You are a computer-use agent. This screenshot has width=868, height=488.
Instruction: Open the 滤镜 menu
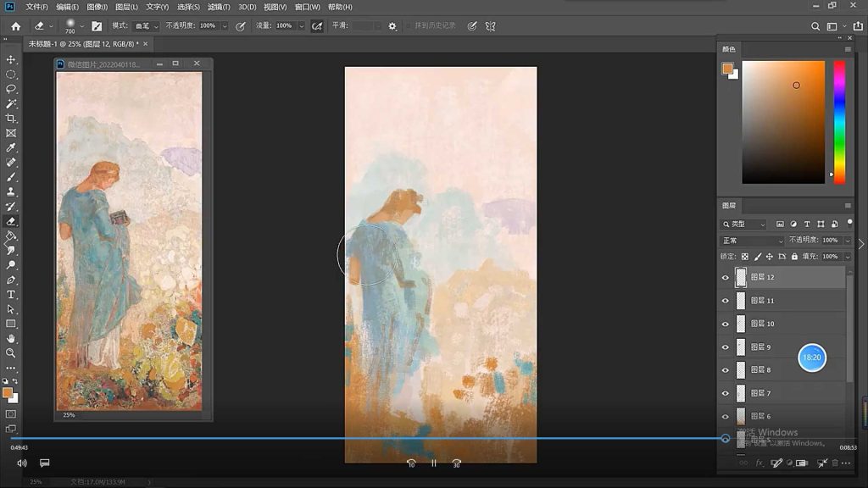pos(219,7)
